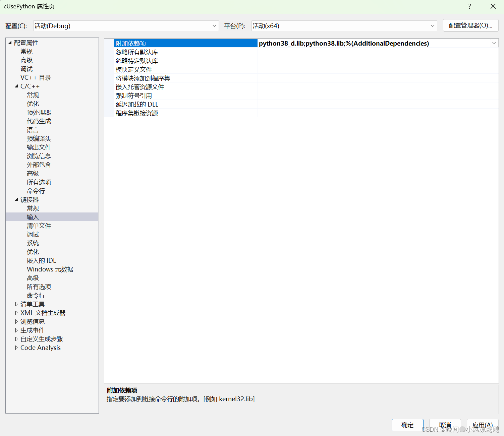Expand the 生成事件 tree node
The image size is (504, 436).
point(17,330)
